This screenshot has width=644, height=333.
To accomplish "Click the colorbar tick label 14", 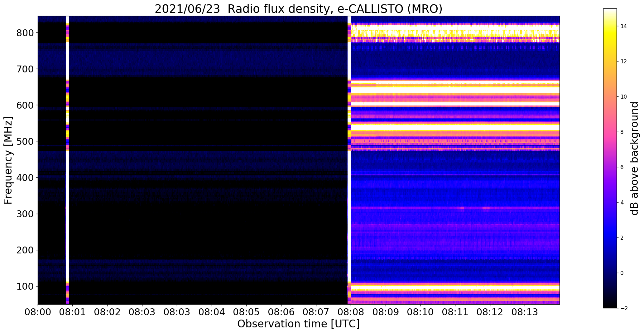I will (624, 26).
